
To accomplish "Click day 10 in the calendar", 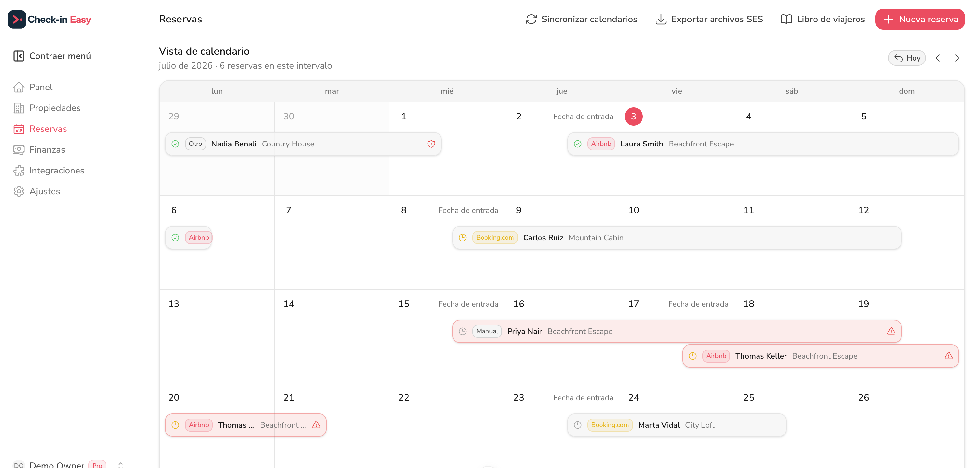I will 633,210.
